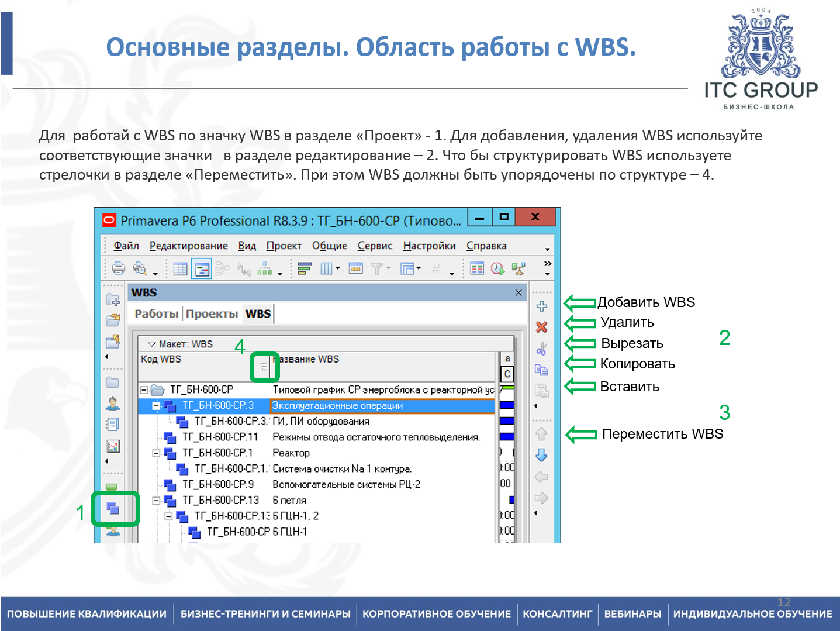Screen dimensions: 840x631
Task: Move the WBS down with blue arrow
Action: point(542,455)
